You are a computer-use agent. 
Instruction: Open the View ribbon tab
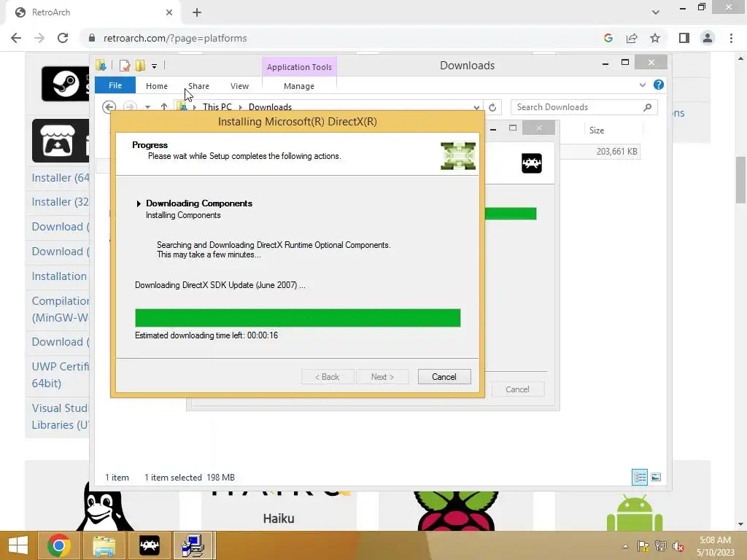(x=239, y=86)
